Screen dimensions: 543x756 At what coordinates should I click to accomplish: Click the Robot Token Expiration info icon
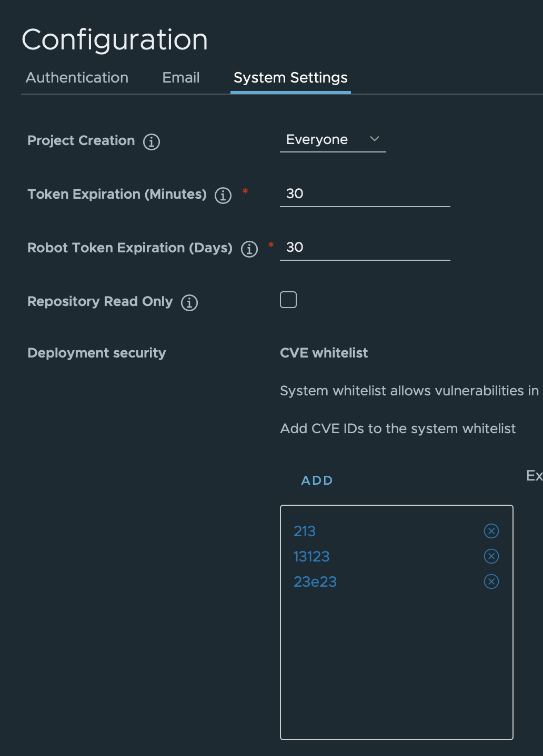point(249,249)
